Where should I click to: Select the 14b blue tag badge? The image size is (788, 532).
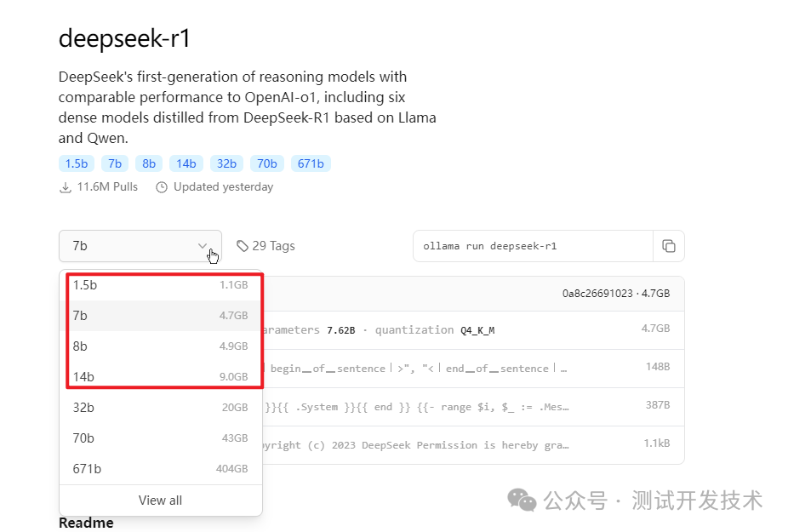click(186, 163)
